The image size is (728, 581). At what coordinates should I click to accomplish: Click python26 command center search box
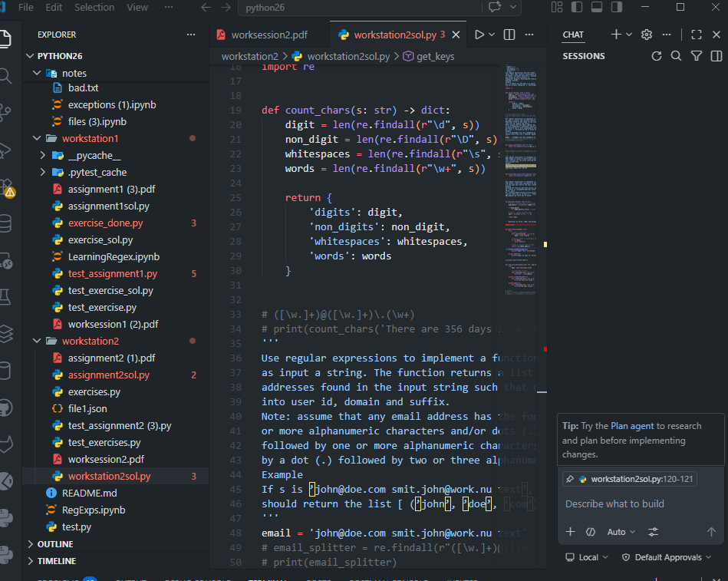tap(361, 8)
